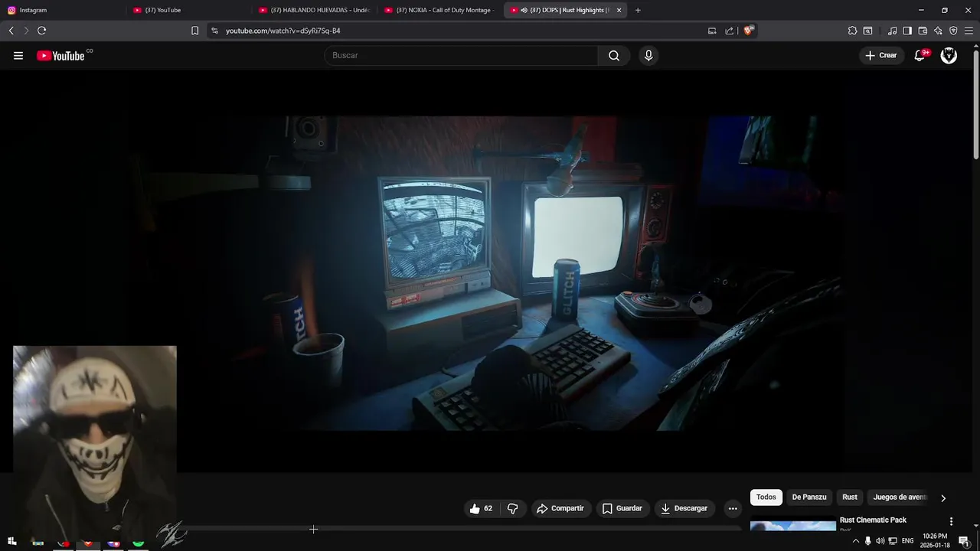View site information icon
The image size is (980, 551).
[214, 31]
